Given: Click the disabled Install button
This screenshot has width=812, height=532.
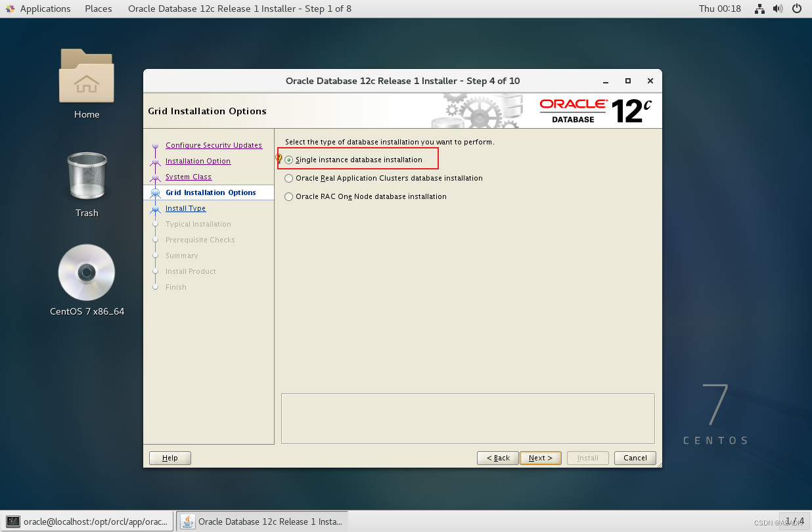Looking at the screenshot, I should 588,458.
